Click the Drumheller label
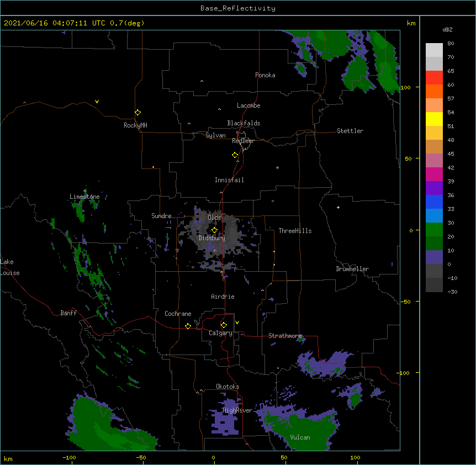 pos(352,269)
